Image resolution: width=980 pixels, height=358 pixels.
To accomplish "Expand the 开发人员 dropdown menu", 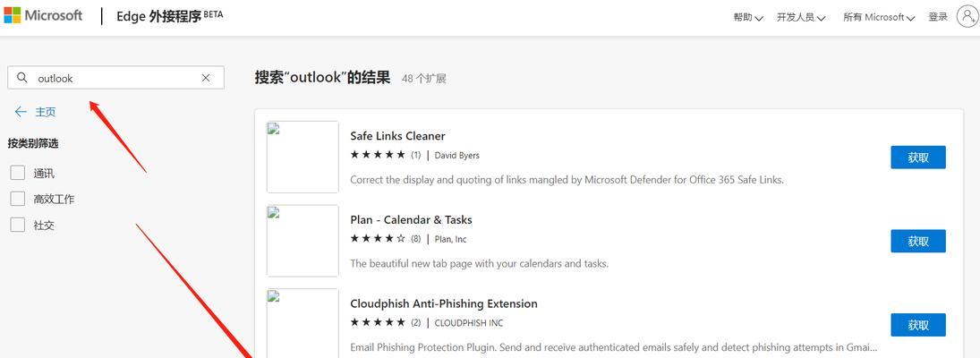I will 801,18.
